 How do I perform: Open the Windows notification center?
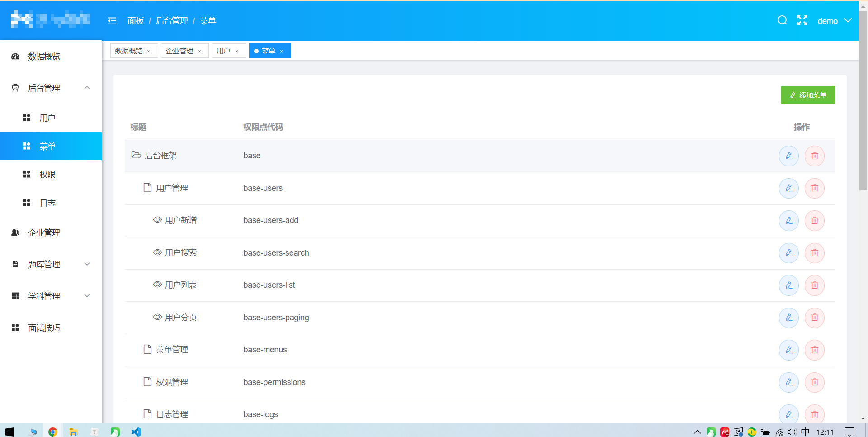pos(849,432)
